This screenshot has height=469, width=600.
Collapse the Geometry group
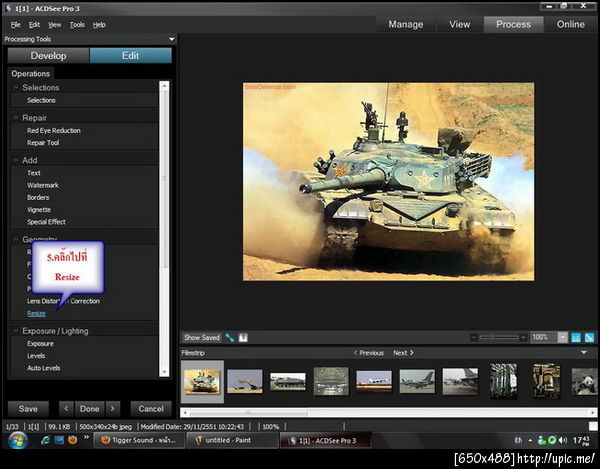click(x=16, y=239)
